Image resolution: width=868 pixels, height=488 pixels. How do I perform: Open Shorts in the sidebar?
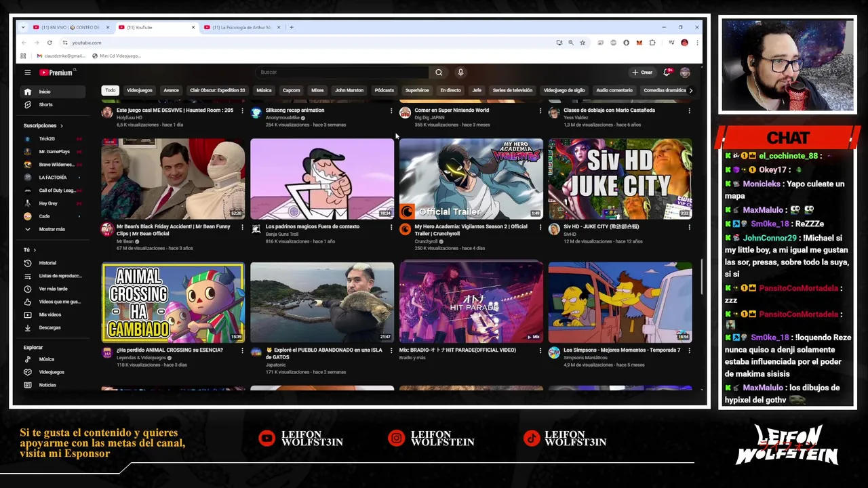54,104
